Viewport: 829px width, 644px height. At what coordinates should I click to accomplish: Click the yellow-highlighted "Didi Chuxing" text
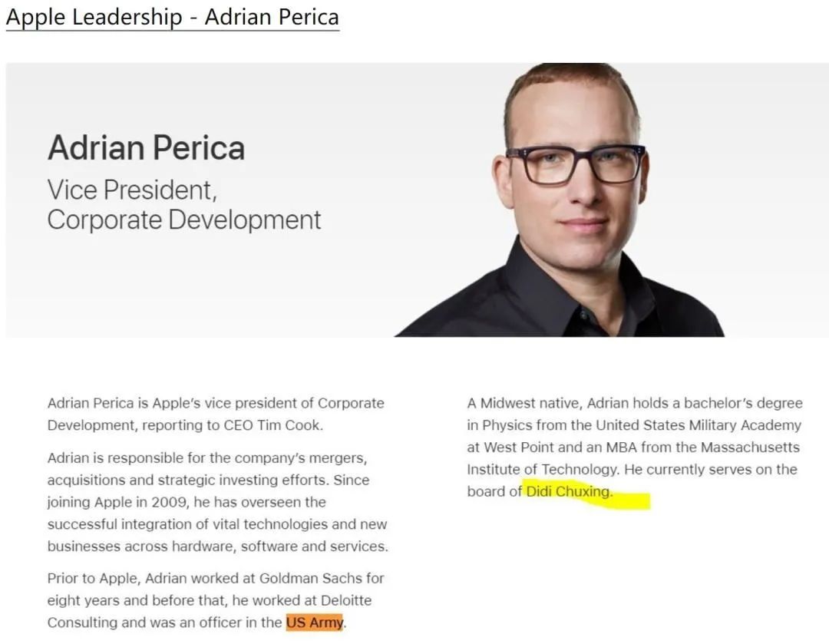point(569,491)
